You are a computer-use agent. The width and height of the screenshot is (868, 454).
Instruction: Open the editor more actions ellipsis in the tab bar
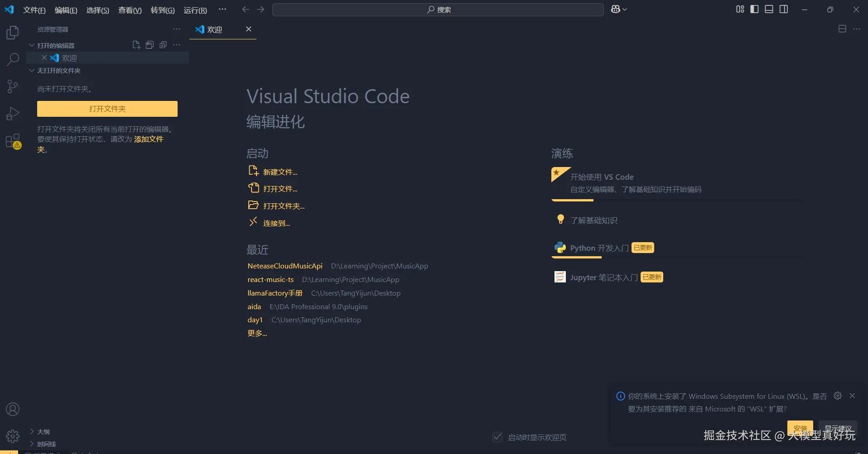857,29
